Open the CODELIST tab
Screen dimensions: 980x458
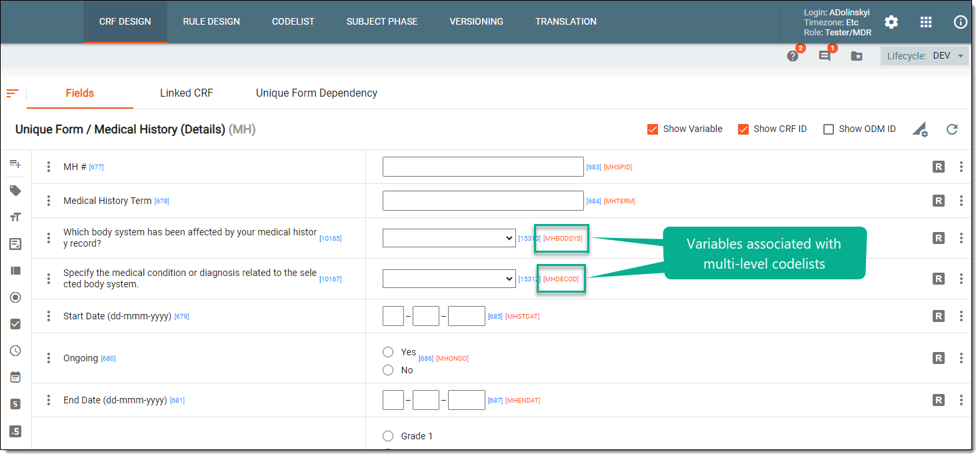click(293, 22)
